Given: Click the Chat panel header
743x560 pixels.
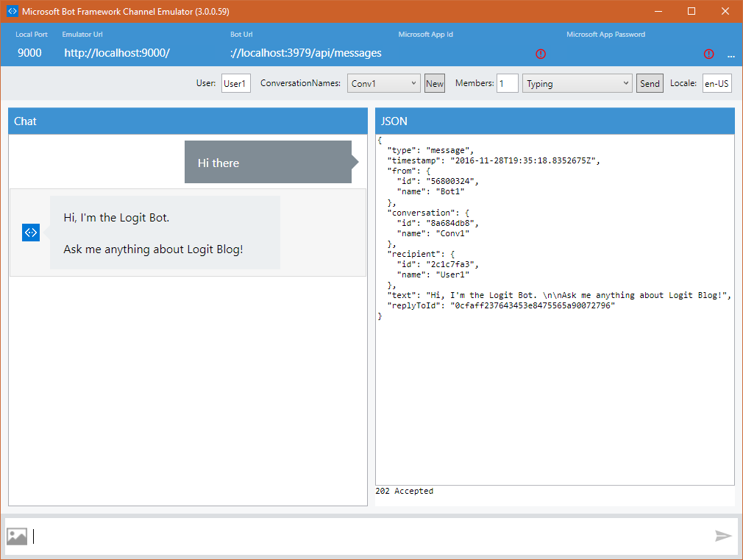Looking at the screenshot, I should [x=188, y=121].
